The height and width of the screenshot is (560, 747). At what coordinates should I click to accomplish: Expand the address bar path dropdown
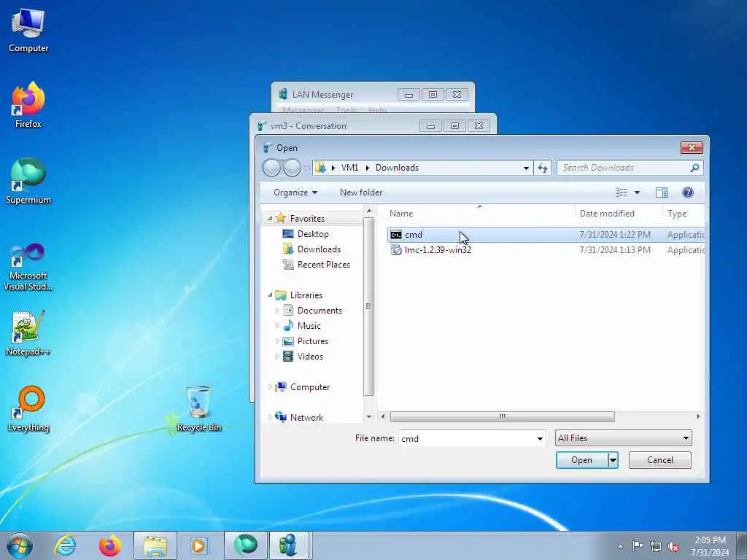tap(526, 168)
